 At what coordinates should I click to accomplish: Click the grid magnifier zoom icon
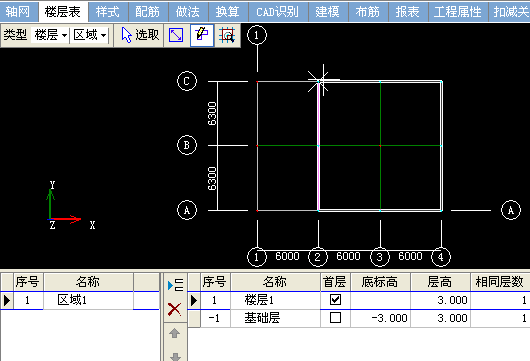pos(227,35)
